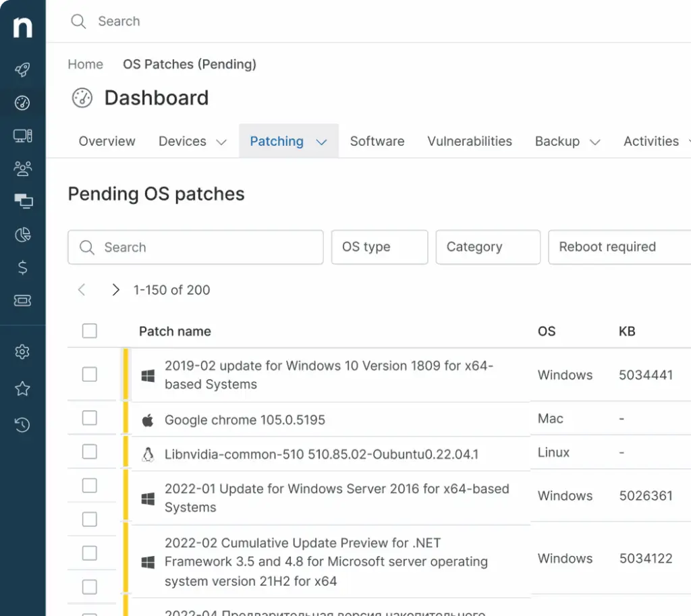The height and width of the screenshot is (616, 691).
Task: Click Windows logo on 2022-01 Update row
Action: tap(148, 499)
